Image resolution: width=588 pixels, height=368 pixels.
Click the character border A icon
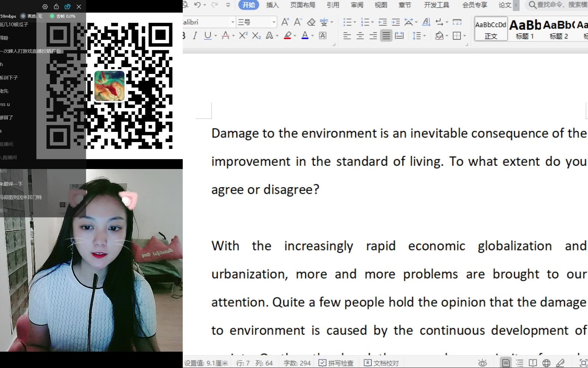[323, 35]
